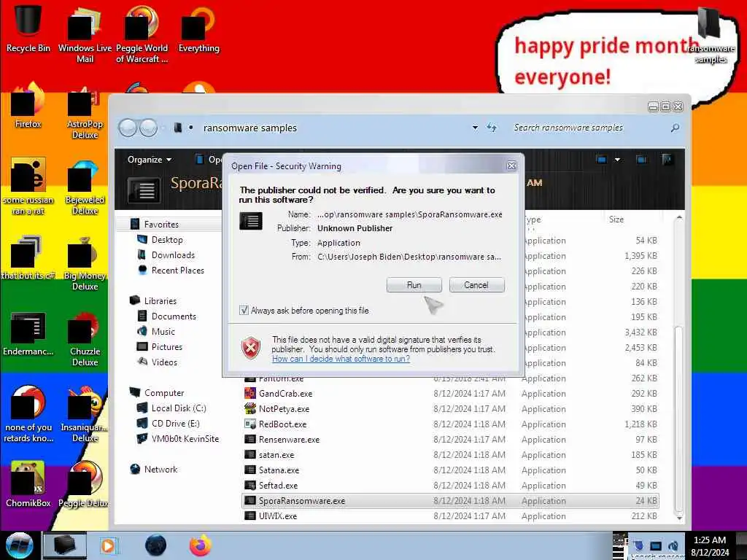This screenshot has width=747, height=560.
Task: Open the view options dropdown arrow
Action: click(617, 160)
